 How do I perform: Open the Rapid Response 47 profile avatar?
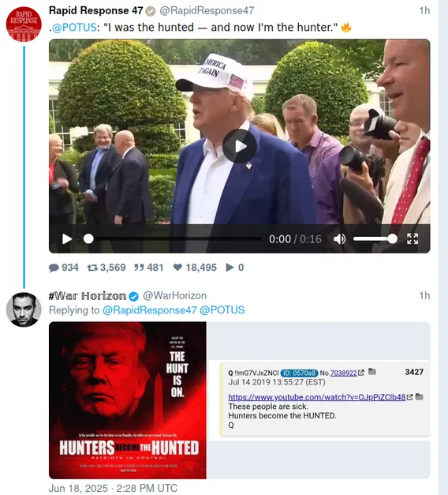[24, 24]
